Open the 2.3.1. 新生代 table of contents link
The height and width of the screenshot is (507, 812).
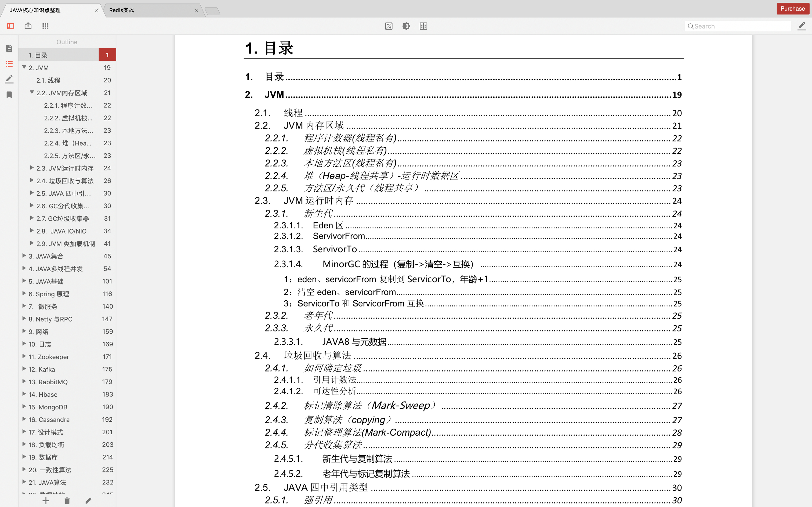point(318,213)
